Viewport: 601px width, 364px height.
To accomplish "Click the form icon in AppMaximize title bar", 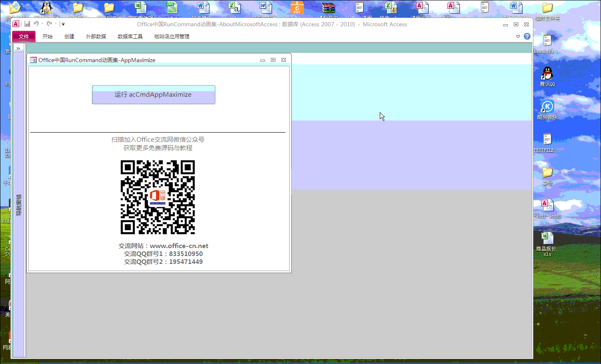I will pyautogui.click(x=33, y=60).
